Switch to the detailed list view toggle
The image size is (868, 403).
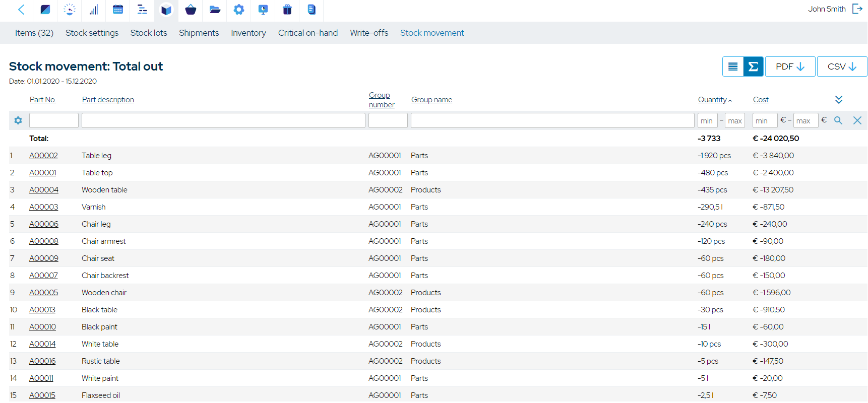[733, 66]
